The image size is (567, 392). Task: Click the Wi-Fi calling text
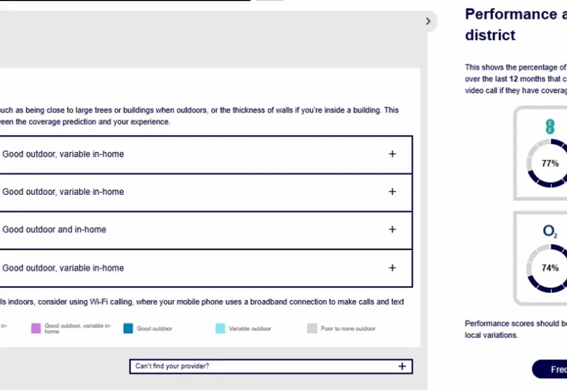click(110, 302)
